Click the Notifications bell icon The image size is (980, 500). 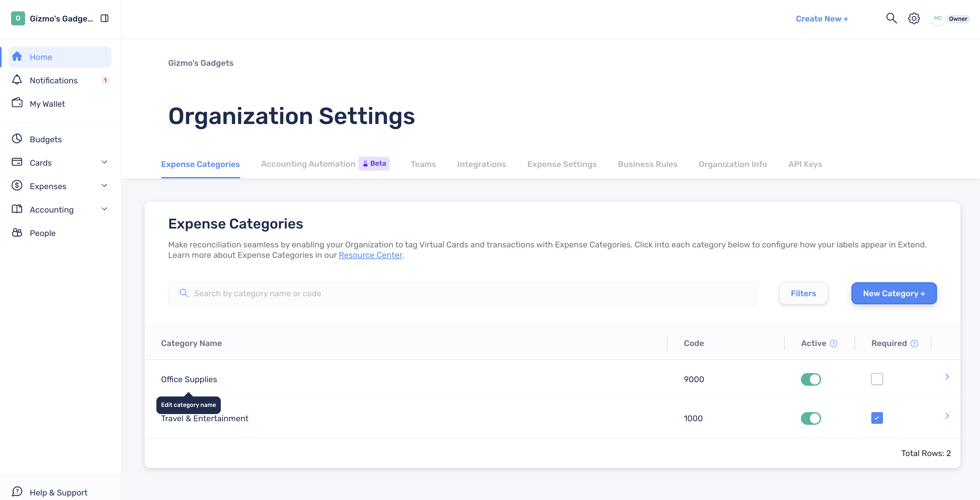[x=17, y=80]
